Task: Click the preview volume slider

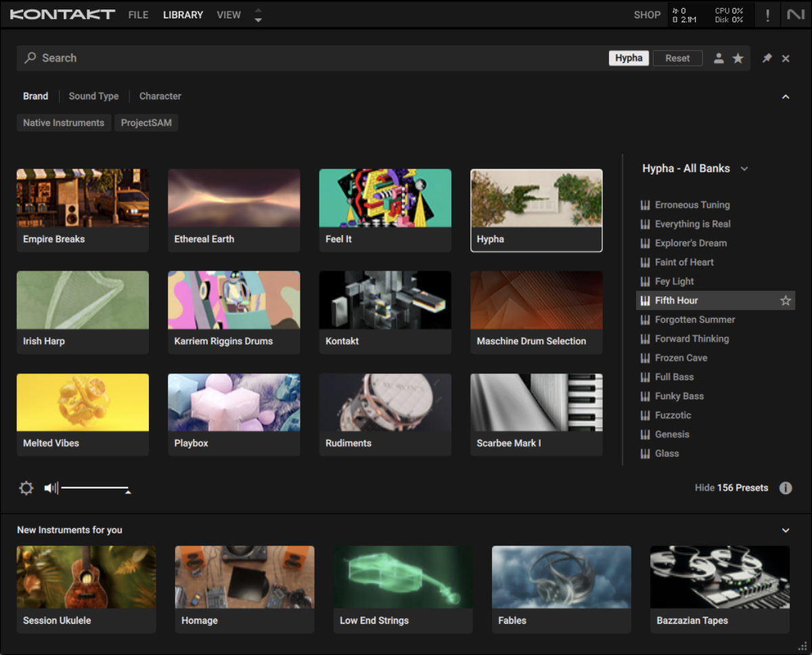Action: pos(95,488)
